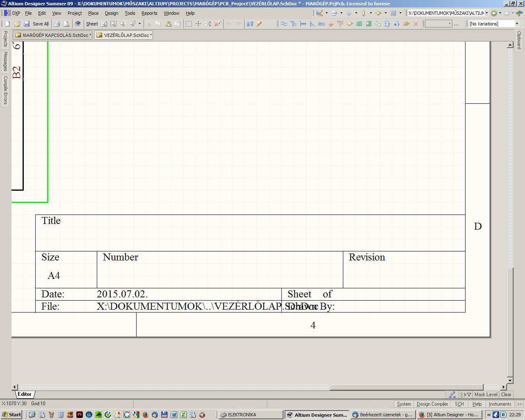Click the Instruments status bar button
This screenshot has height=420, width=525.
(x=500, y=404)
